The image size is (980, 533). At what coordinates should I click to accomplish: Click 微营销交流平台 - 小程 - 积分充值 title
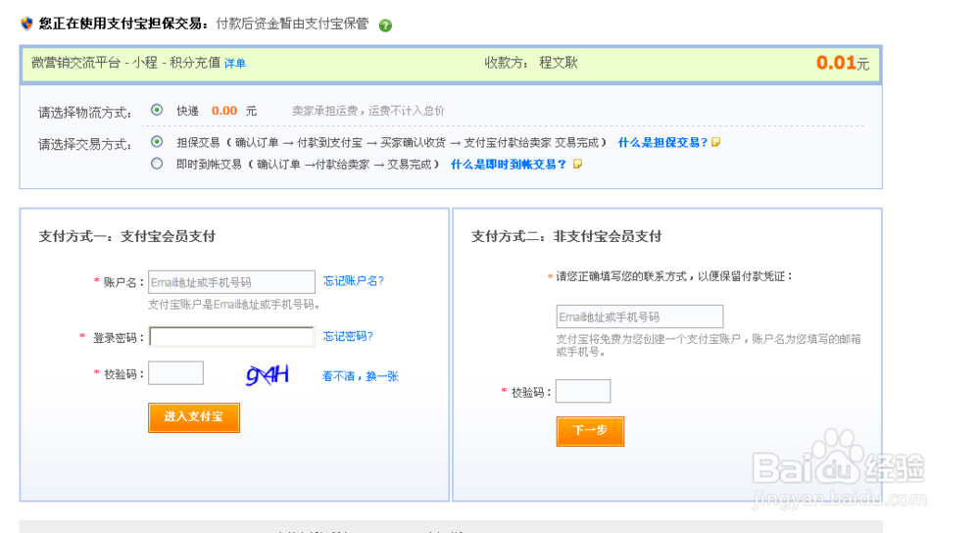click(125, 63)
